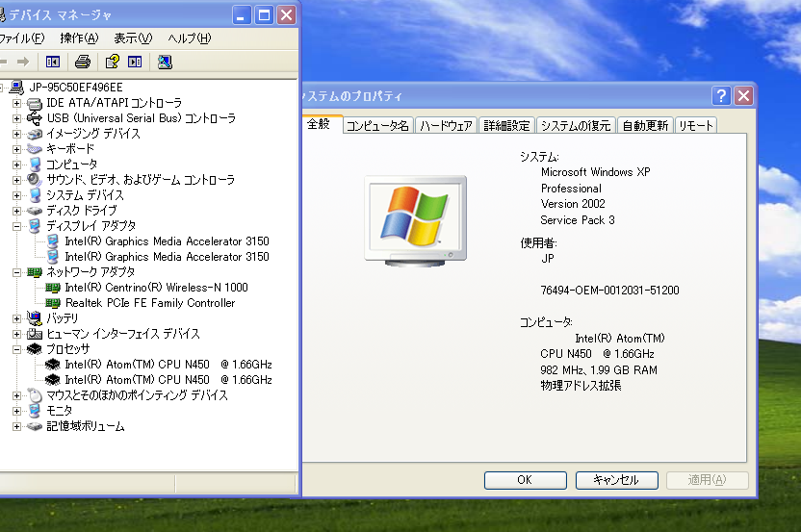The height and width of the screenshot is (532, 801).
Task: Click the 982 MHz、1.99 GB RAM text
Action: click(x=599, y=370)
